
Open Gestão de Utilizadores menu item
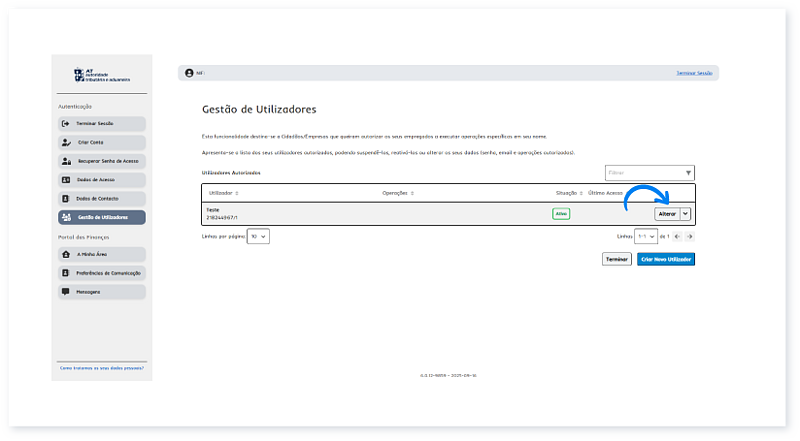(x=101, y=217)
